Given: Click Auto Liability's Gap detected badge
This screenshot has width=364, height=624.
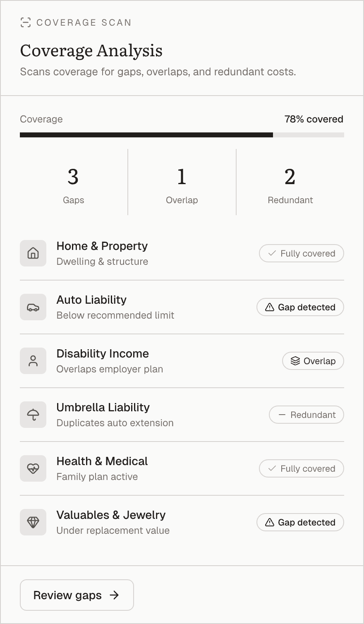Looking at the screenshot, I should 300,307.
